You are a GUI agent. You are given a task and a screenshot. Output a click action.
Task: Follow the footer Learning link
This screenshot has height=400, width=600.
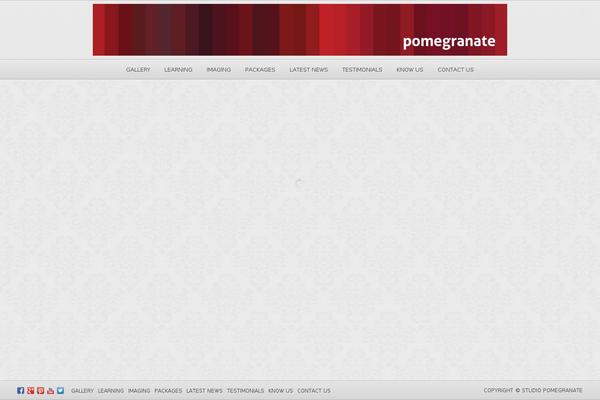point(111,391)
